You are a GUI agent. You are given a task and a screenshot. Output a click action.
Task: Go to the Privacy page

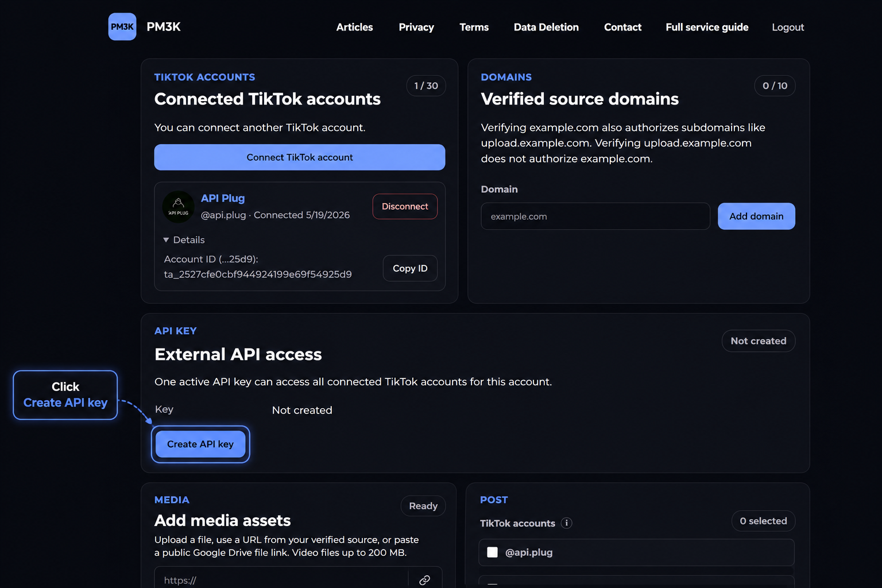pos(416,27)
